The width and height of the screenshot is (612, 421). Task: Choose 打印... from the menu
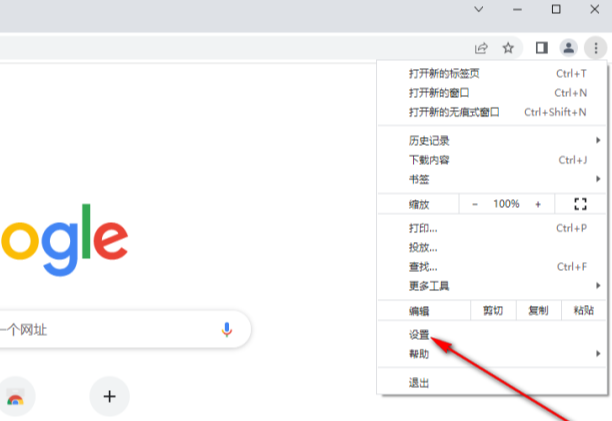pyautogui.click(x=492, y=228)
